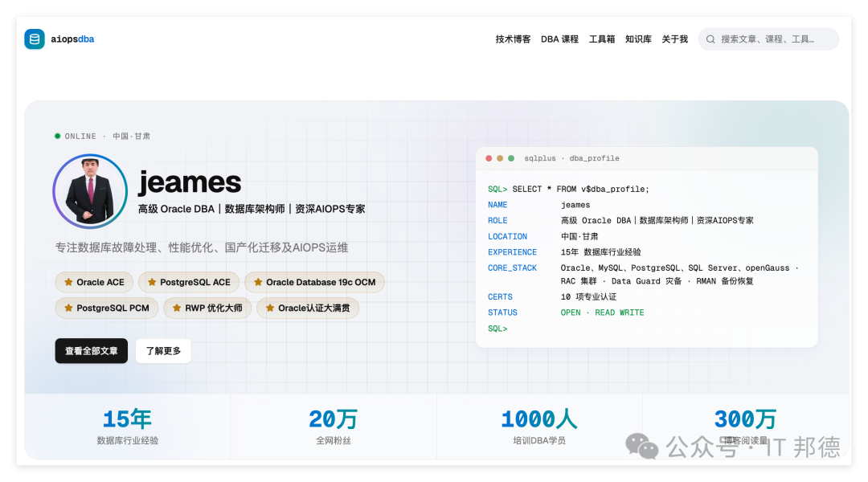
Task: Click the 中国·甘肃 location next to ONLINE
Action: pyautogui.click(x=131, y=136)
